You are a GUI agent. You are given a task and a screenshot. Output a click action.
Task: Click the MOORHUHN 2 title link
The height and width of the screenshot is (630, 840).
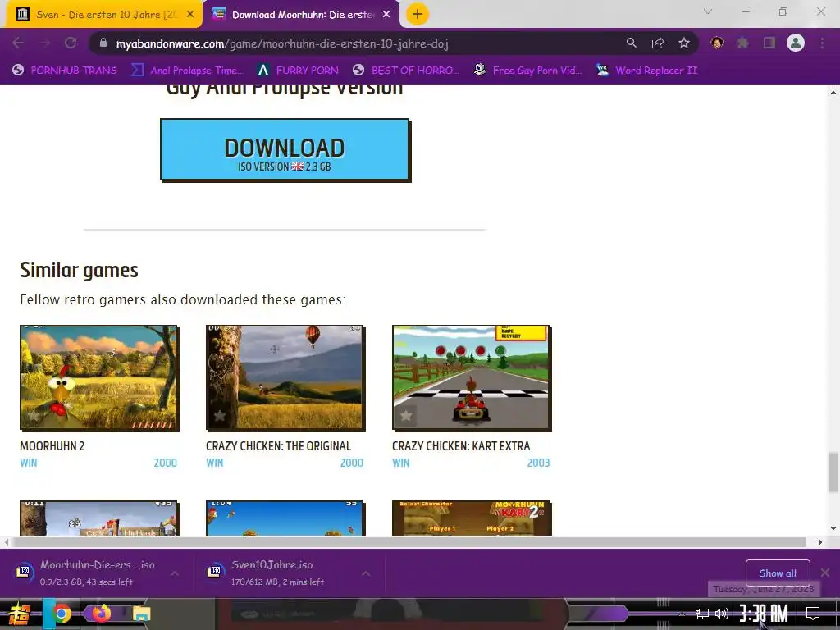pyautogui.click(x=52, y=445)
